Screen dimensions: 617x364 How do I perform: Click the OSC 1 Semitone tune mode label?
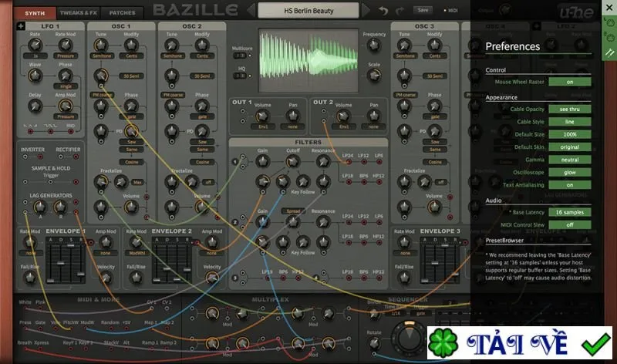[102, 56]
